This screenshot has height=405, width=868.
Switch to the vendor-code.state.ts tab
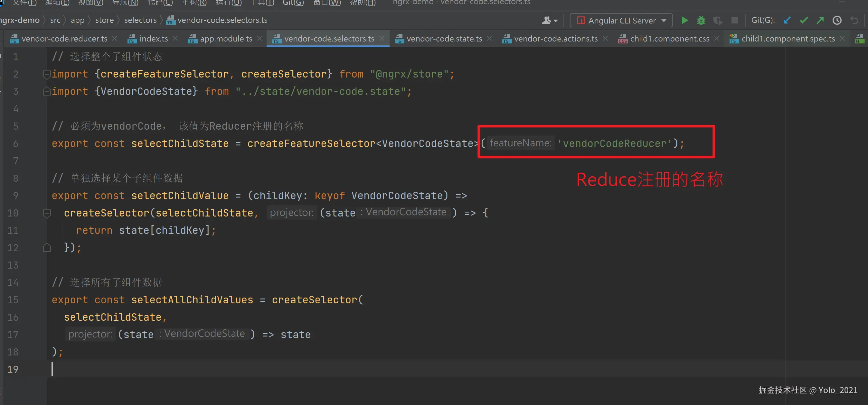(x=444, y=39)
